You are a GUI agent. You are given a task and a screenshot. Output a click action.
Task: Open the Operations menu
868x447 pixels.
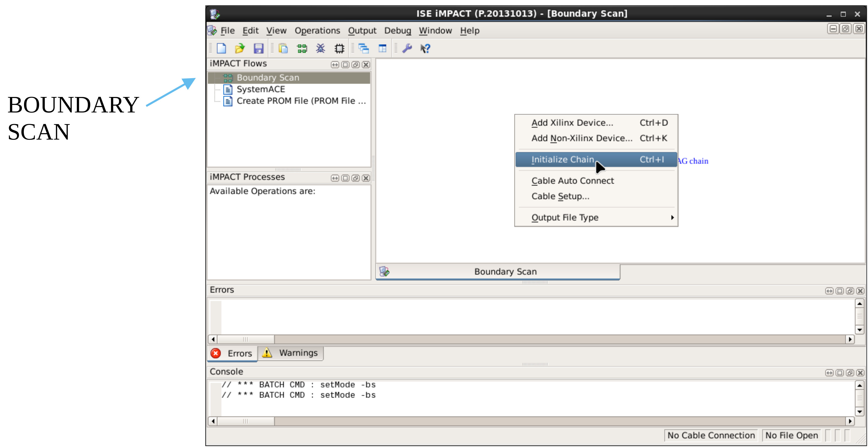(317, 31)
